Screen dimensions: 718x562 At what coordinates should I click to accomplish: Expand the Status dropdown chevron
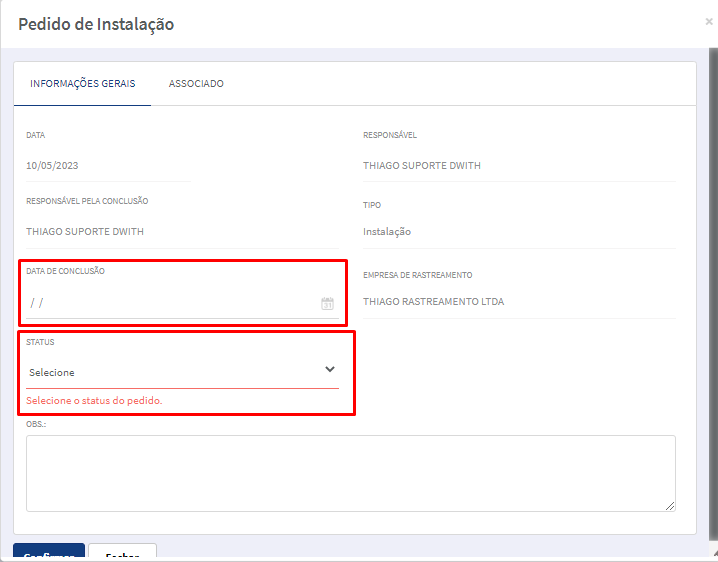coord(330,369)
